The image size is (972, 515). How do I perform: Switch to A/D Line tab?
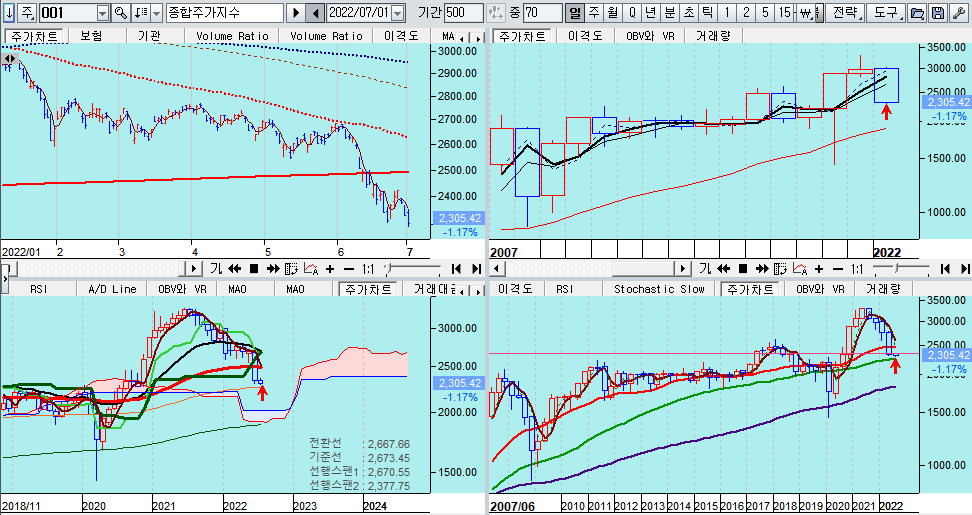[x=111, y=289]
